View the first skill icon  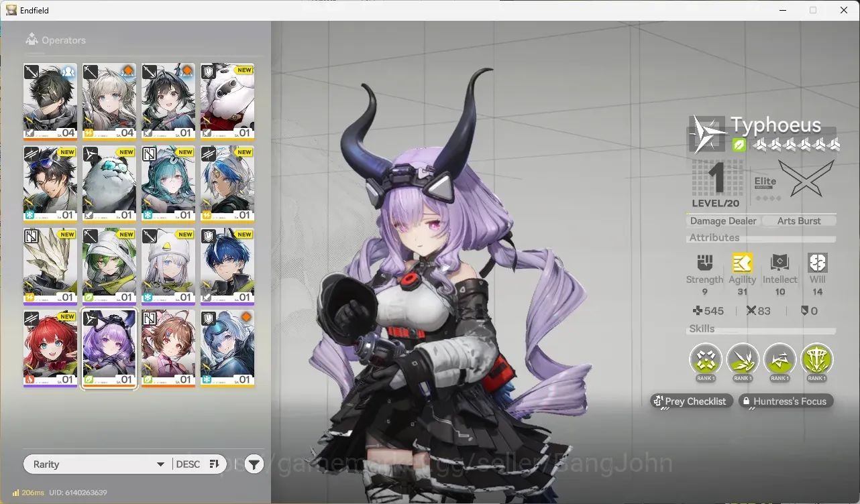706,360
